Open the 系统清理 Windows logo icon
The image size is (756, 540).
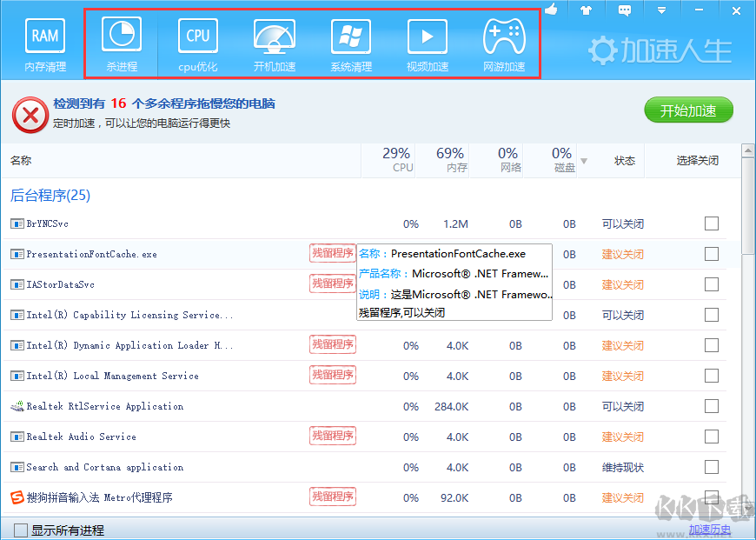[x=351, y=44]
